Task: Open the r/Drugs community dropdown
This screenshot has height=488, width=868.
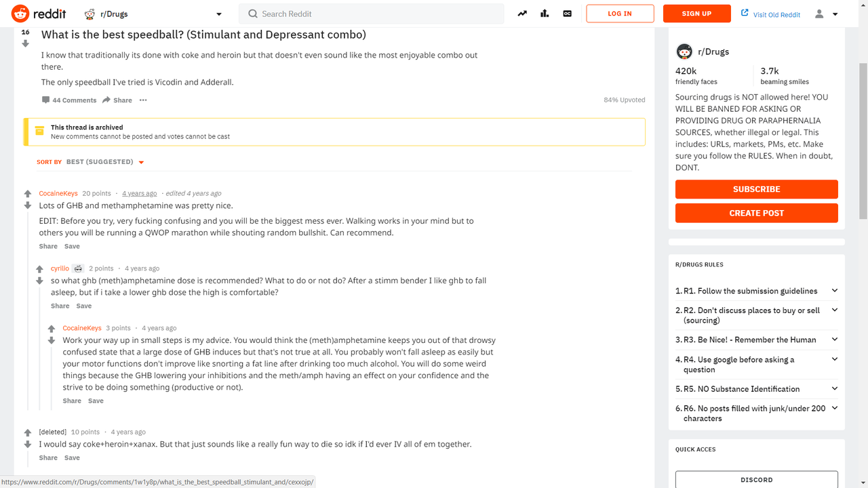Action: pyautogui.click(x=153, y=14)
